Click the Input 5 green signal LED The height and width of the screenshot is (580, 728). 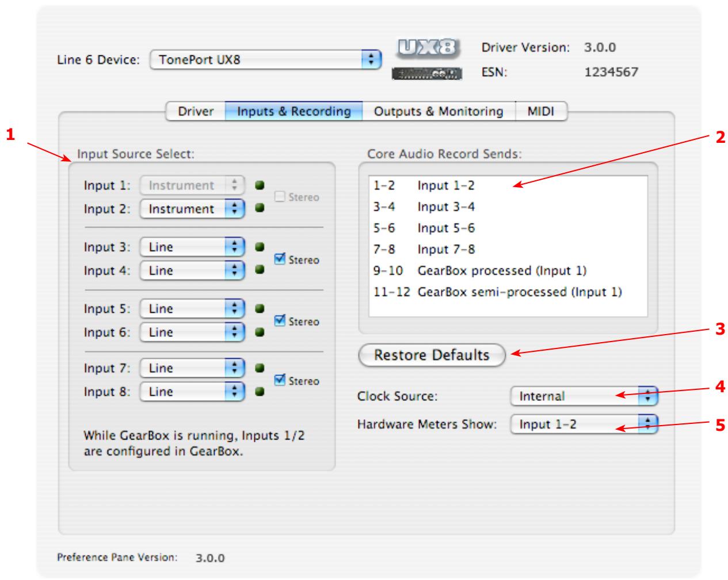click(x=259, y=309)
